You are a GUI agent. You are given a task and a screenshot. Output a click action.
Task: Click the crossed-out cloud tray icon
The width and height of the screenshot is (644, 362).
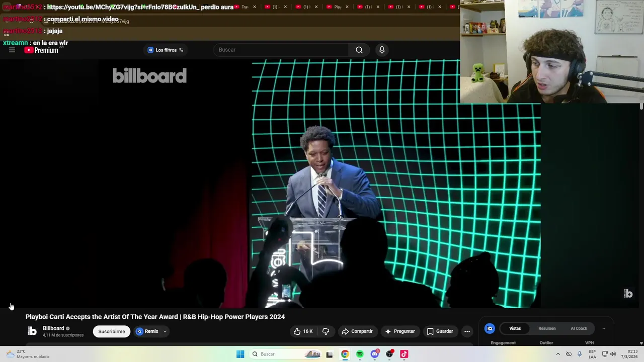[x=569, y=354]
